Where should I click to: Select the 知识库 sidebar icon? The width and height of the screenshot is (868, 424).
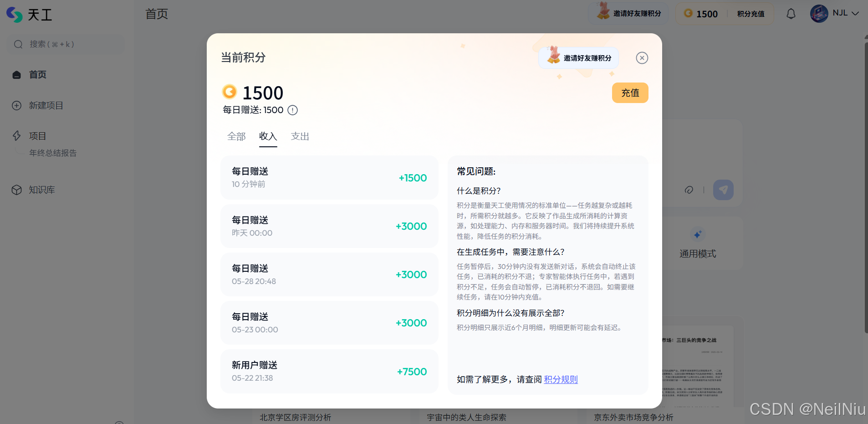pos(16,190)
